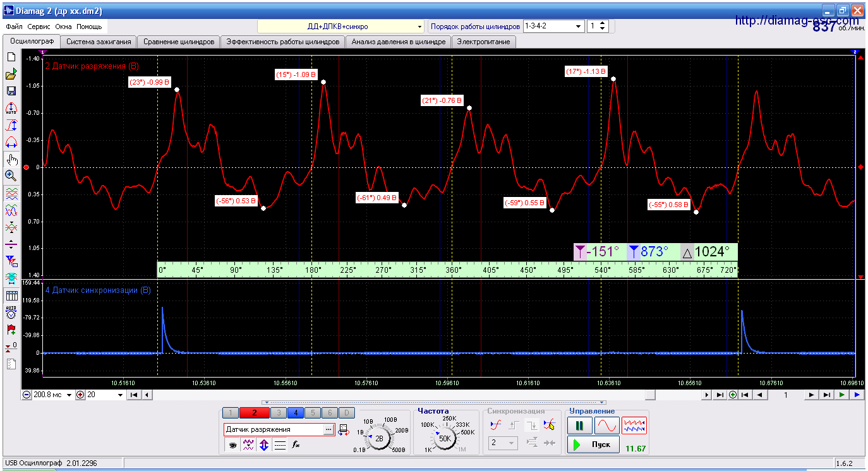Screen dimensions: 868x471
Task: Open the table grid view icon
Action: coord(11,295)
